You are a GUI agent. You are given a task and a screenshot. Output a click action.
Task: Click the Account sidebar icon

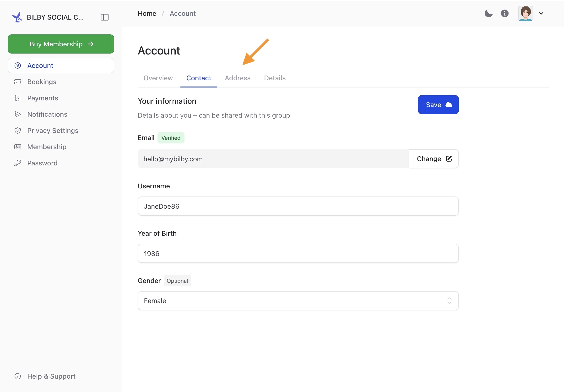[18, 65]
